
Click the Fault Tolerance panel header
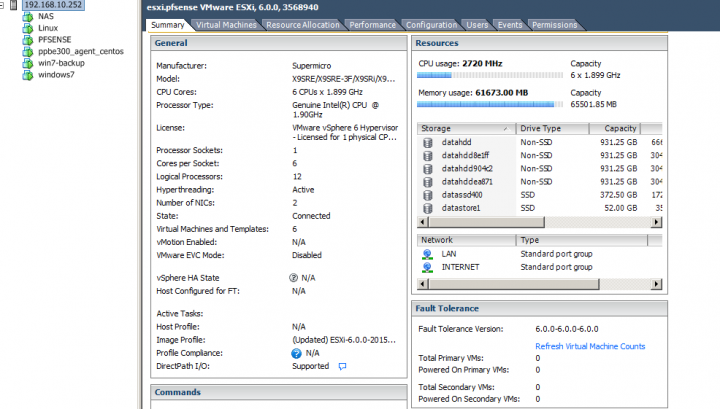pos(540,308)
